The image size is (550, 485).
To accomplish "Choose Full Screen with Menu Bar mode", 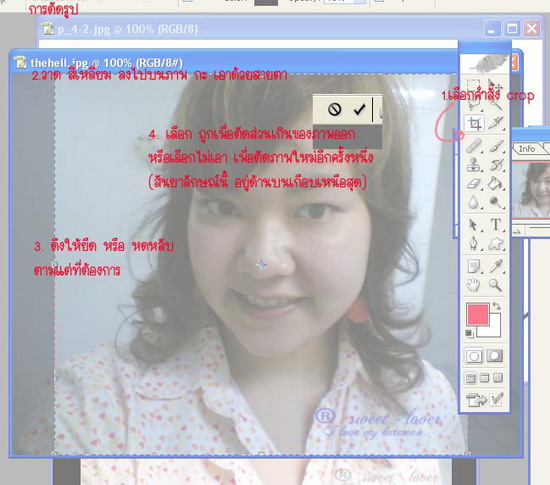I will pyautogui.click(x=484, y=378).
